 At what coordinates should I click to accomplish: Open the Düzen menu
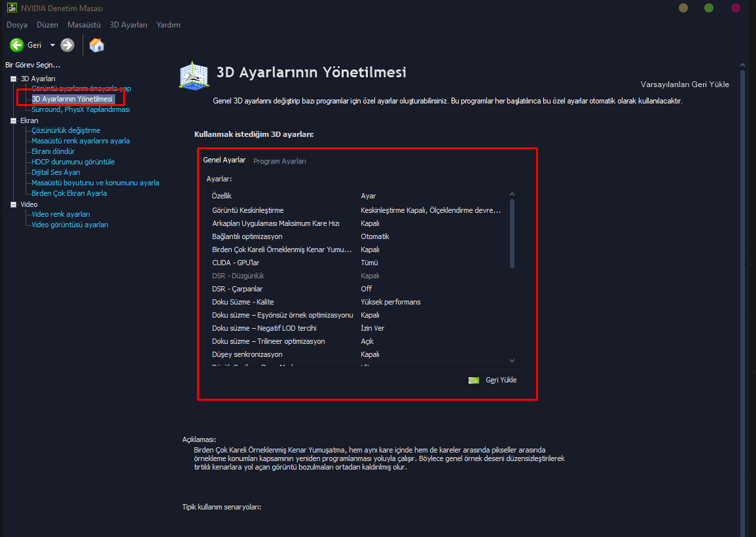[47, 25]
